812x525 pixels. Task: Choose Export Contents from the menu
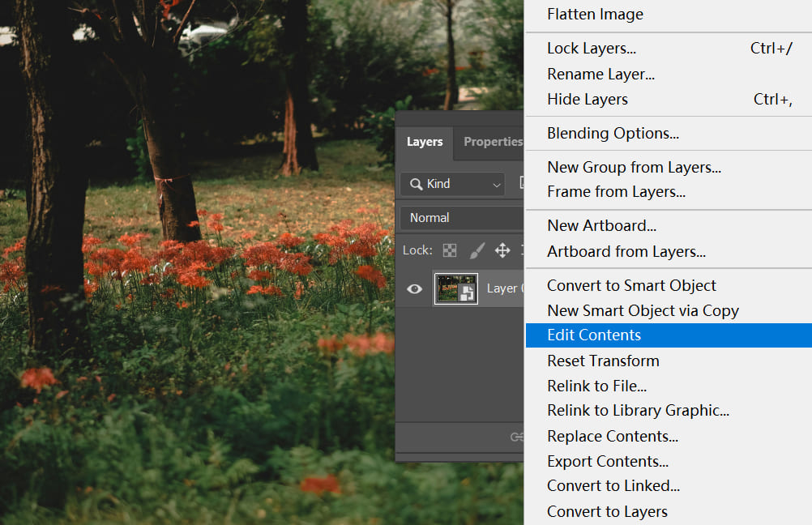click(x=608, y=461)
